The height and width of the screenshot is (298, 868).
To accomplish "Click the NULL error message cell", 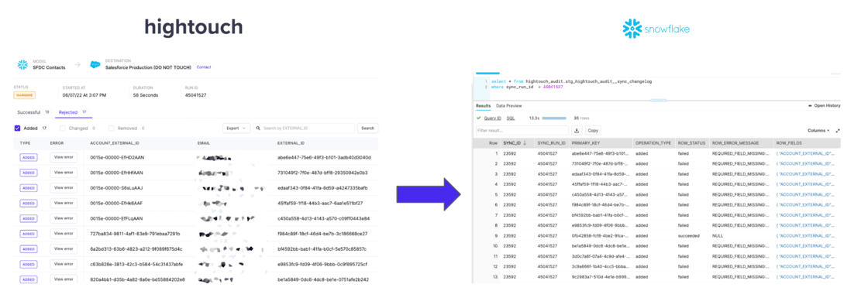I will 718,235.
